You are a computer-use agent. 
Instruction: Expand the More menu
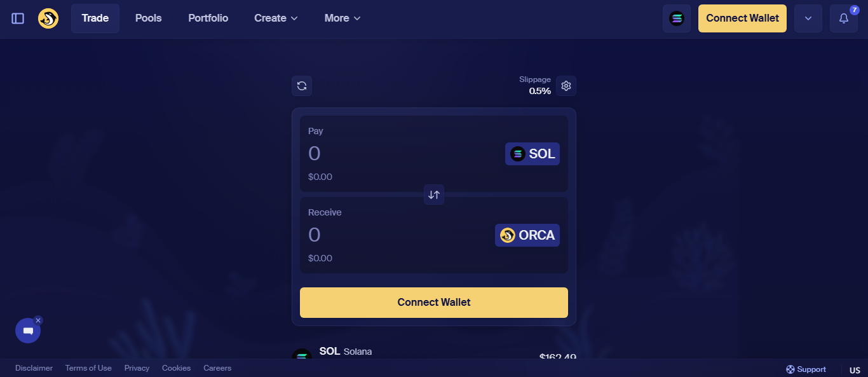[x=342, y=18]
